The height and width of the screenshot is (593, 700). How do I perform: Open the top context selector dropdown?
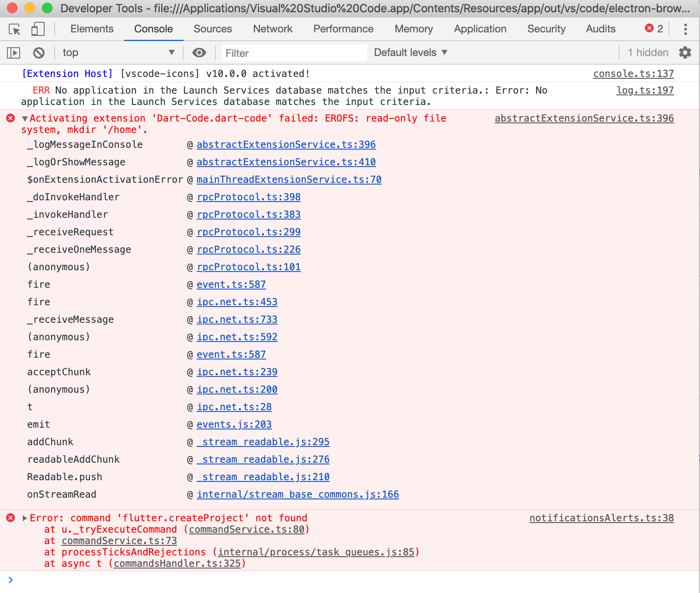(x=118, y=53)
